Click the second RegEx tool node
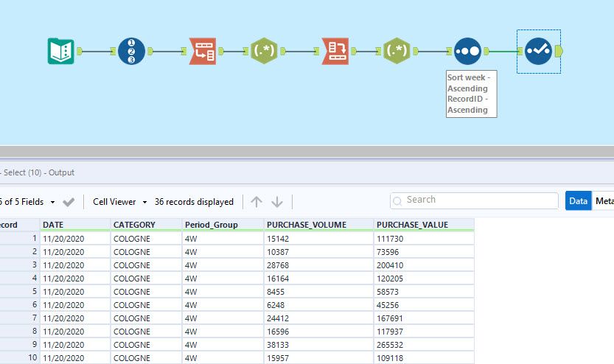Image resolution: width=614 pixels, height=364 pixels. [397, 51]
